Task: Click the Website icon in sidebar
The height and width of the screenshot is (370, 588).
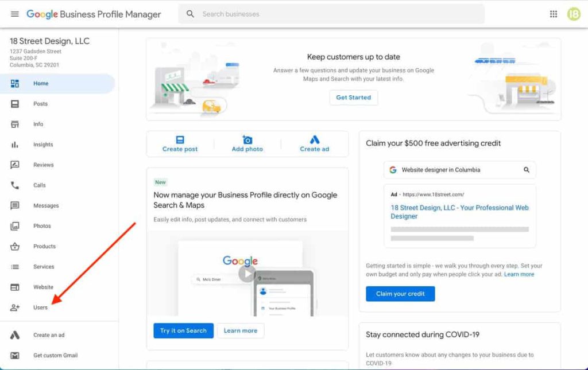Action: [14, 287]
